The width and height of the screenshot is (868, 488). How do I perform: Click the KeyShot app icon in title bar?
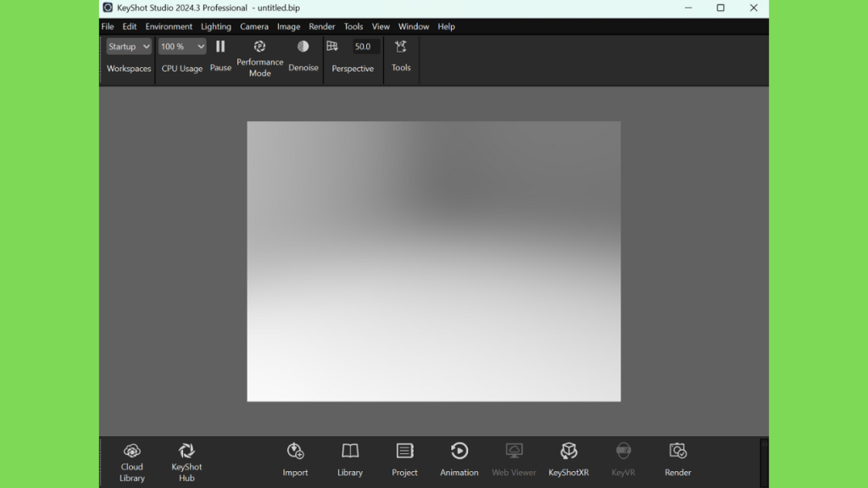pyautogui.click(x=108, y=8)
